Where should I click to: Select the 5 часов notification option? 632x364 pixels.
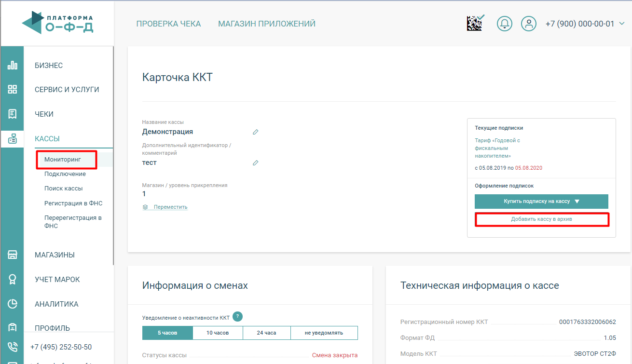(167, 333)
